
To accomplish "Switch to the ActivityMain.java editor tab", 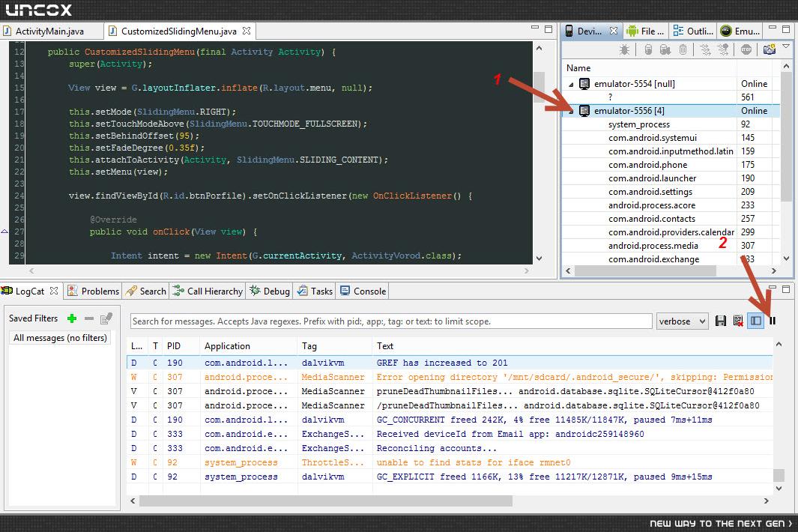I will click(x=50, y=31).
